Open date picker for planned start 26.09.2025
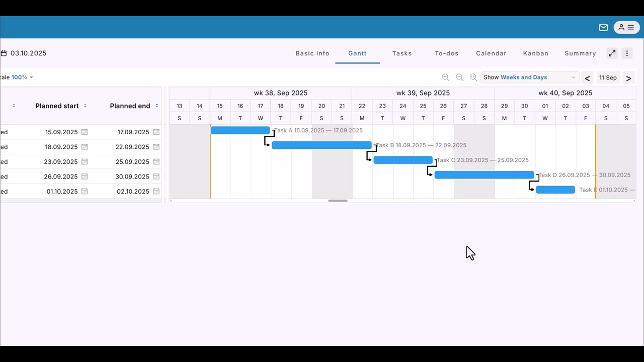Screen dimensions: 644x362 click(x=85, y=176)
